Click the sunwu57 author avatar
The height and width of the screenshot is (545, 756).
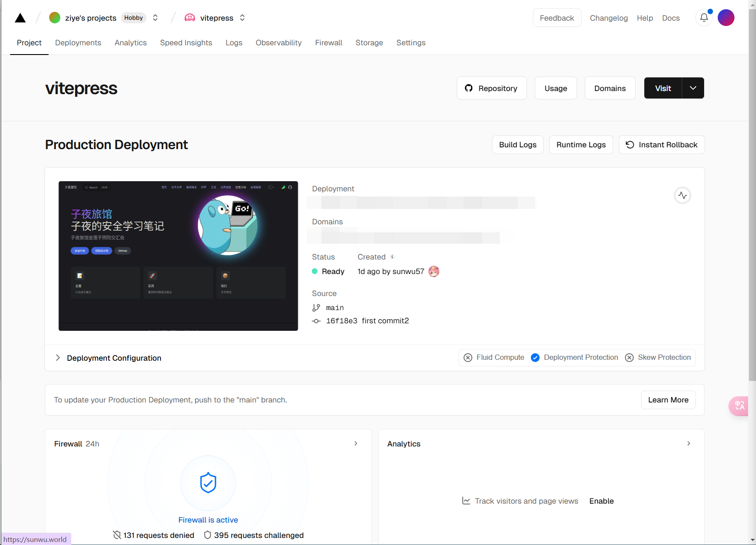point(434,271)
